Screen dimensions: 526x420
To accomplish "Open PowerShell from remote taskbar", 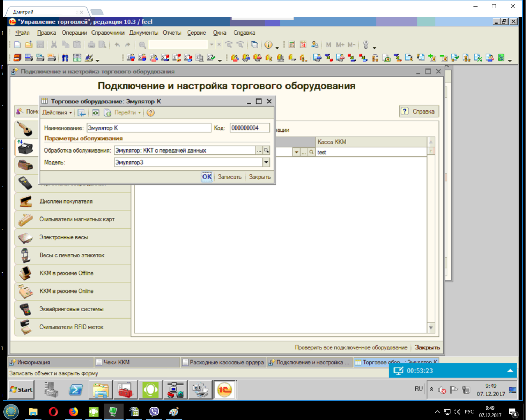I will 76,390.
